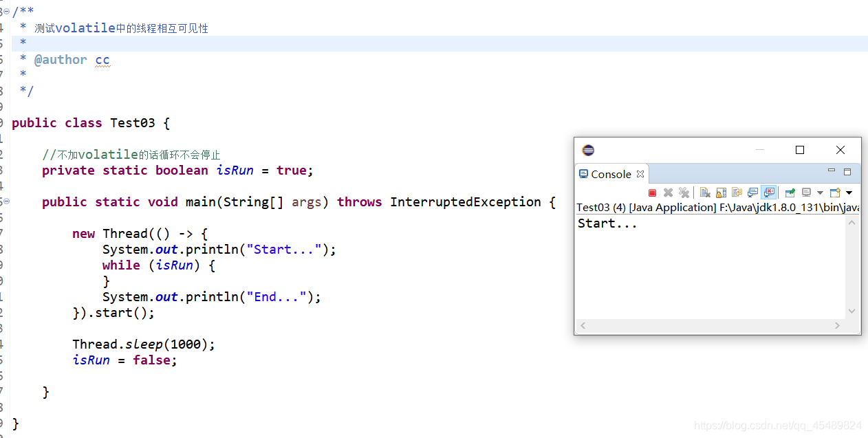Click the Display Selected Console icon
868x438 pixels.
[x=806, y=193]
